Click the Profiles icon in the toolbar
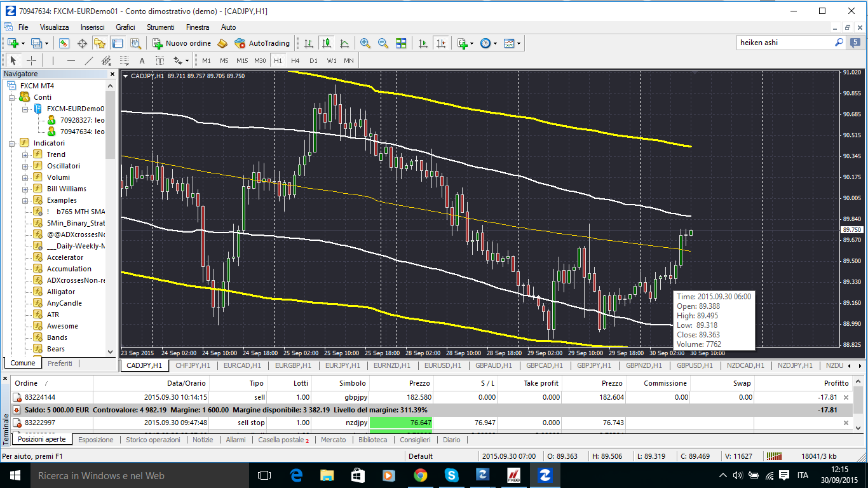This screenshot has width=868, height=488. coord(36,43)
